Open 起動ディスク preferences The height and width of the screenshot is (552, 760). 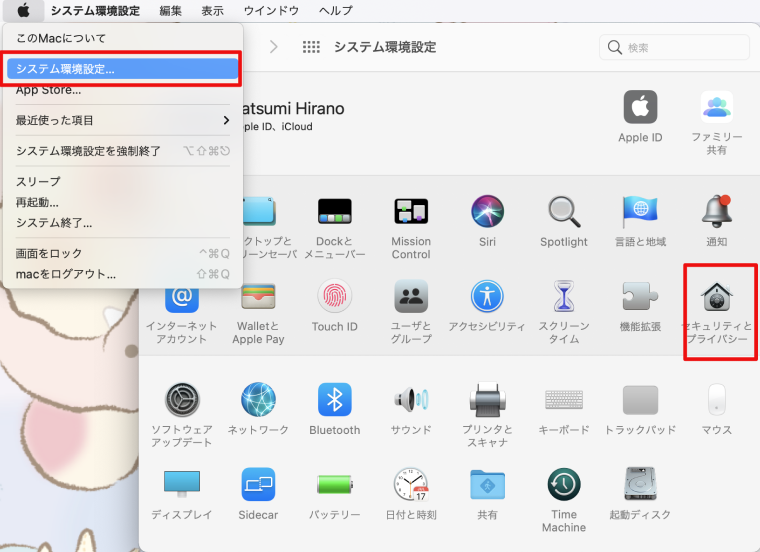tap(640, 494)
